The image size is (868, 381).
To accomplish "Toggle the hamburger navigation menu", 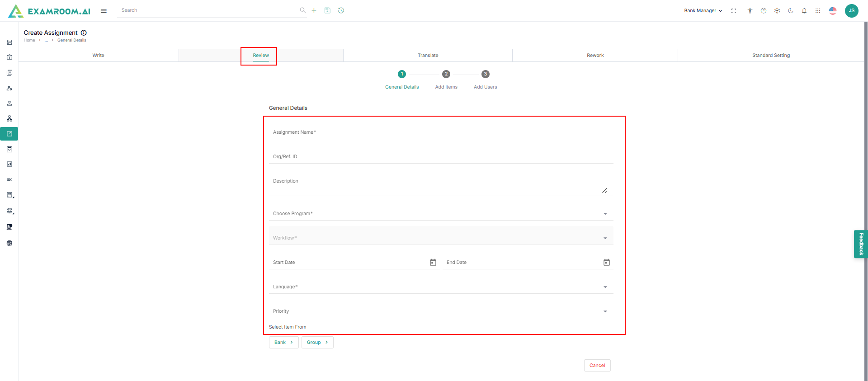I will pyautogui.click(x=104, y=11).
